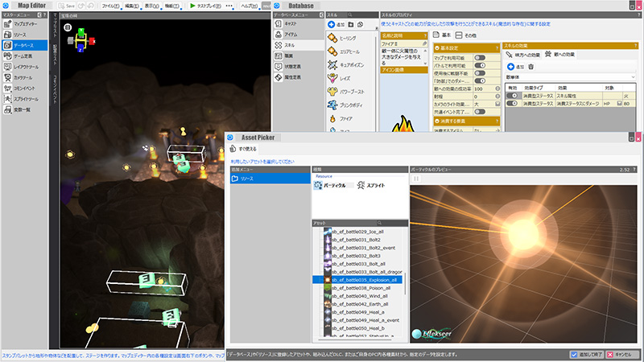Switch to the 味方への効果 tab
The width and height of the screenshot is (644, 362).
tap(524, 55)
